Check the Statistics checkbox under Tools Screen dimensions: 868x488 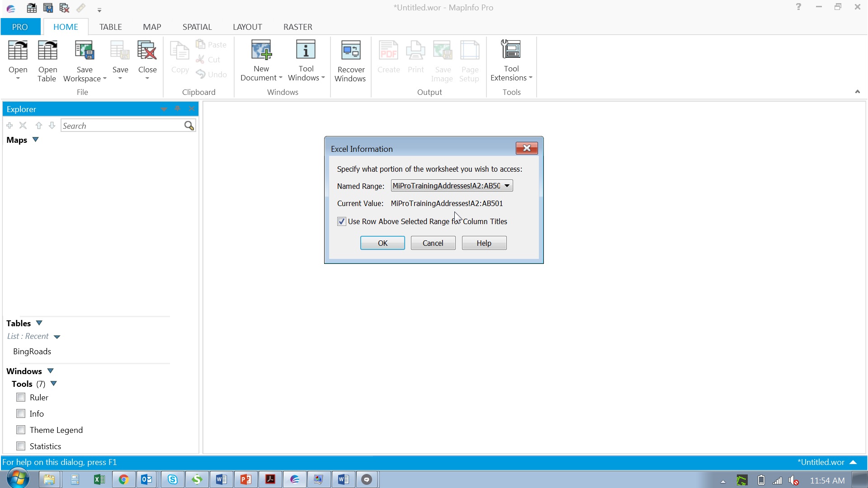pos(20,446)
